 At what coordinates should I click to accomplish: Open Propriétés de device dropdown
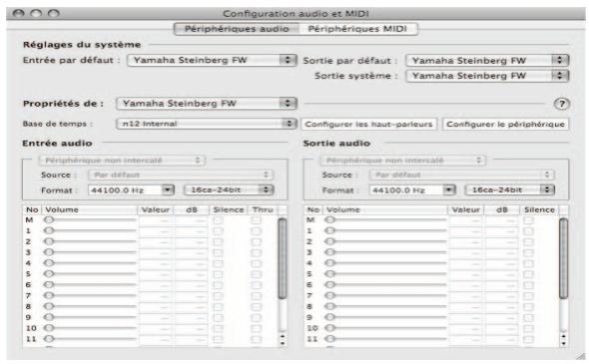207,104
